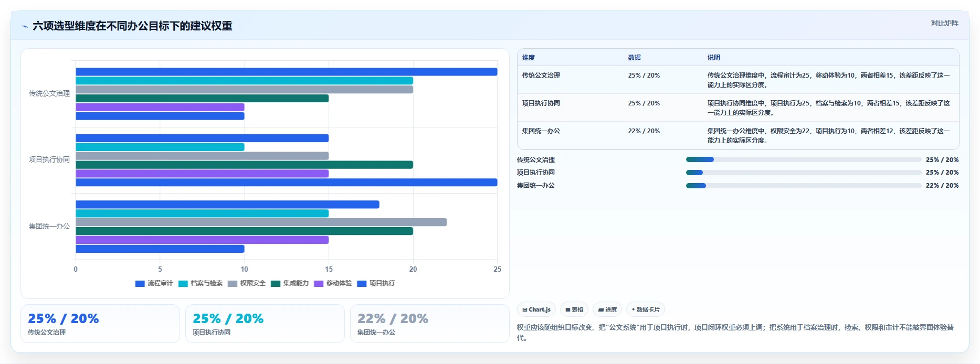
Task: Open the 25% / 20% 项目执行协同 stat card
Action: pyautogui.click(x=265, y=324)
